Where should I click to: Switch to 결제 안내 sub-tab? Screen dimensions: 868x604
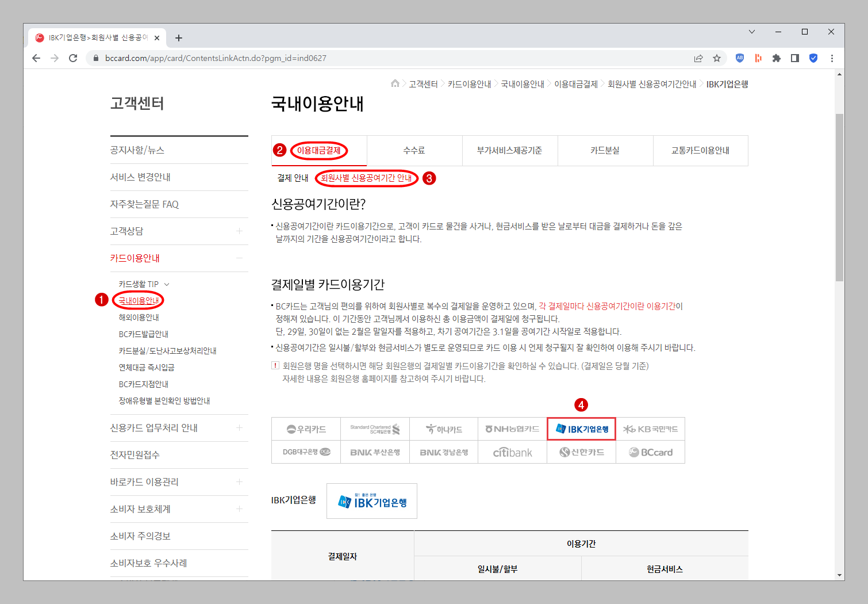(x=293, y=178)
